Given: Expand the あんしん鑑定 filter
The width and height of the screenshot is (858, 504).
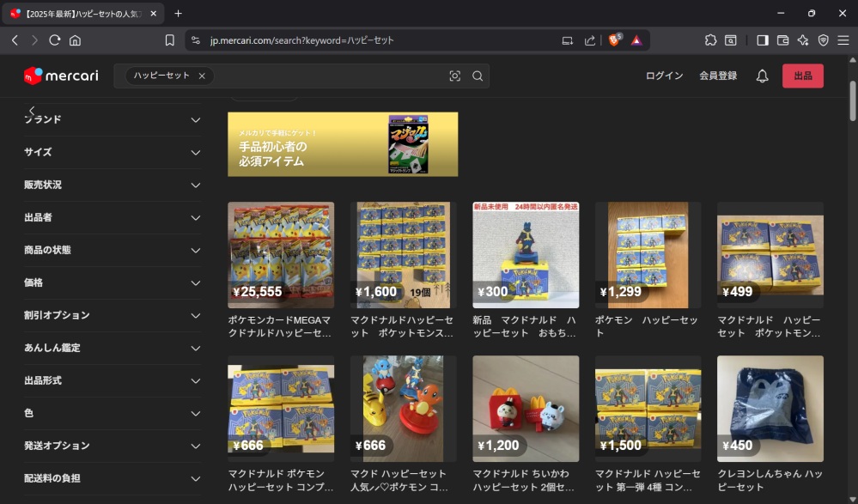Looking at the screenshot, I should pyautogui.click(x=113, y=348).
